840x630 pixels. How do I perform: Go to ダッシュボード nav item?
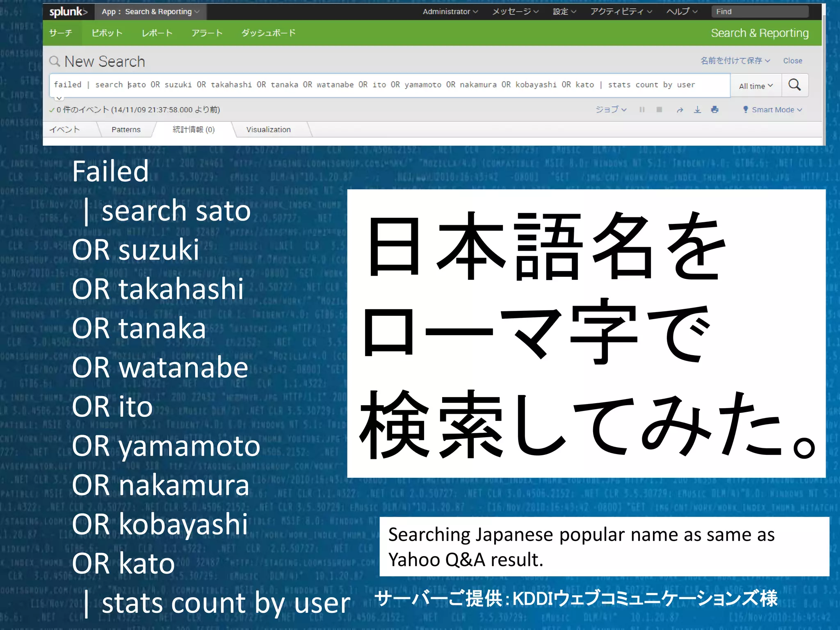pos(268,33)
